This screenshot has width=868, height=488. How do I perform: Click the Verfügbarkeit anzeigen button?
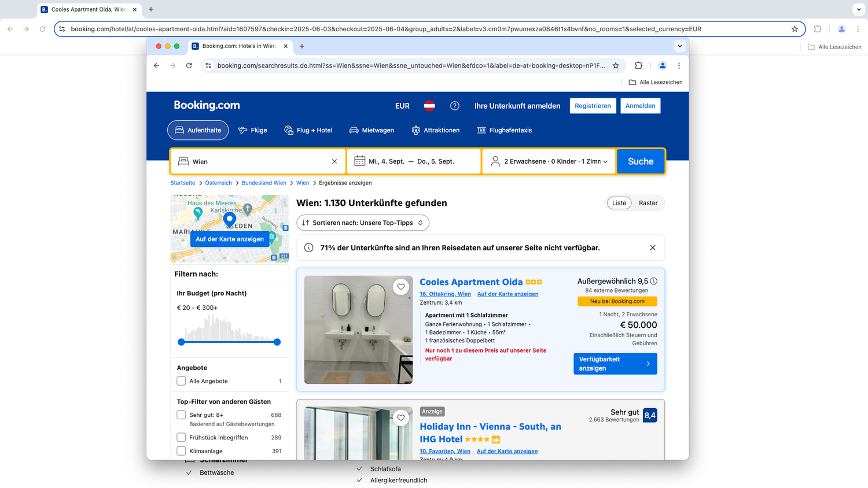pos(615,364)
